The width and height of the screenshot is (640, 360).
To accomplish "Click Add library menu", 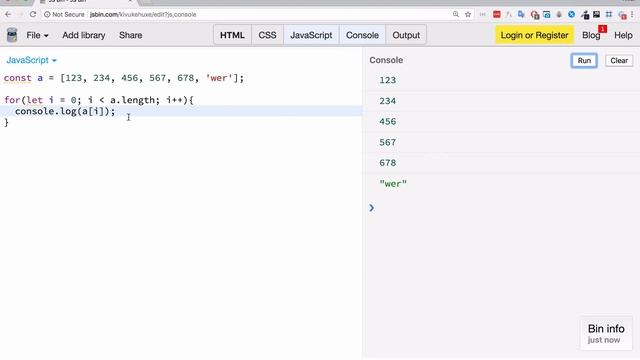I will pyautogui.click(x=84, y=36).
